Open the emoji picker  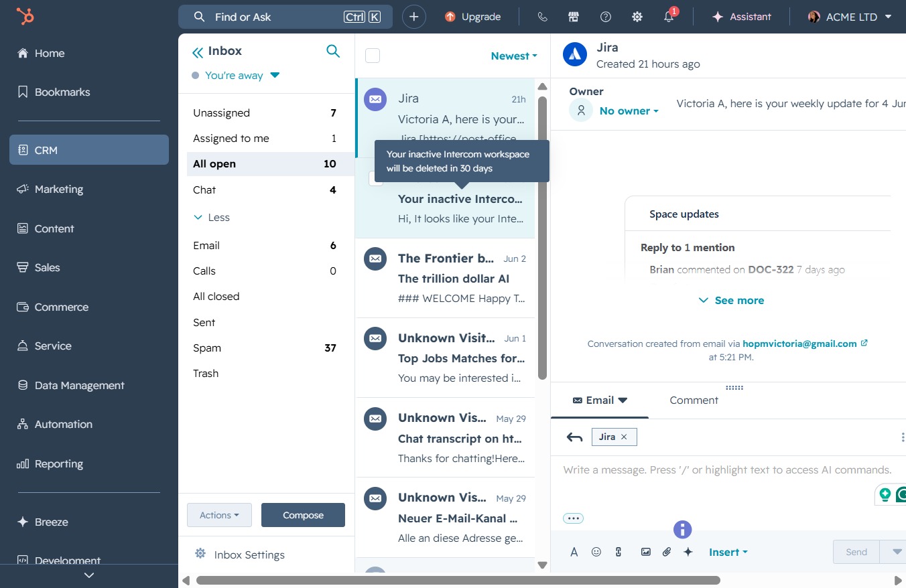pos(596,552)
